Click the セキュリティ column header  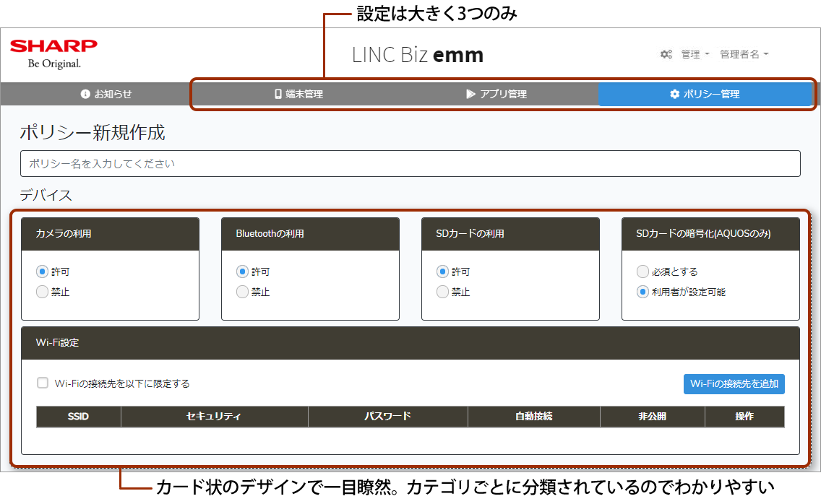point(214,417)
